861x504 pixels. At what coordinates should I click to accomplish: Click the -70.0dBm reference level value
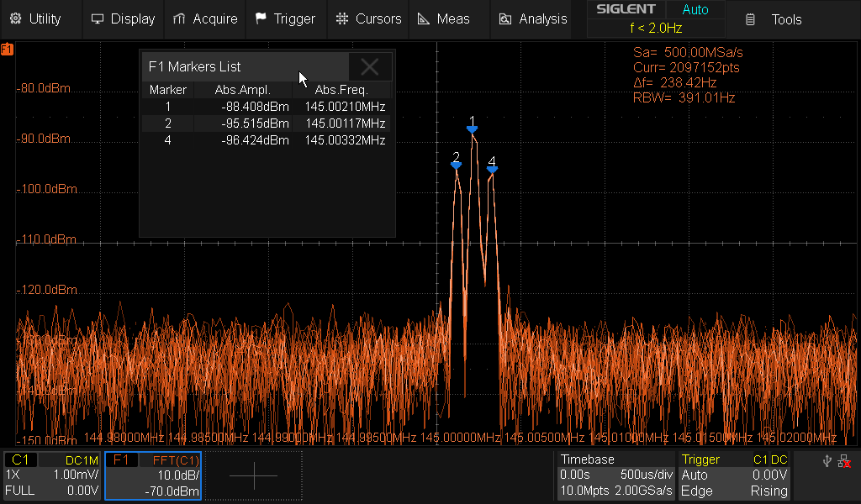point(172,491)
